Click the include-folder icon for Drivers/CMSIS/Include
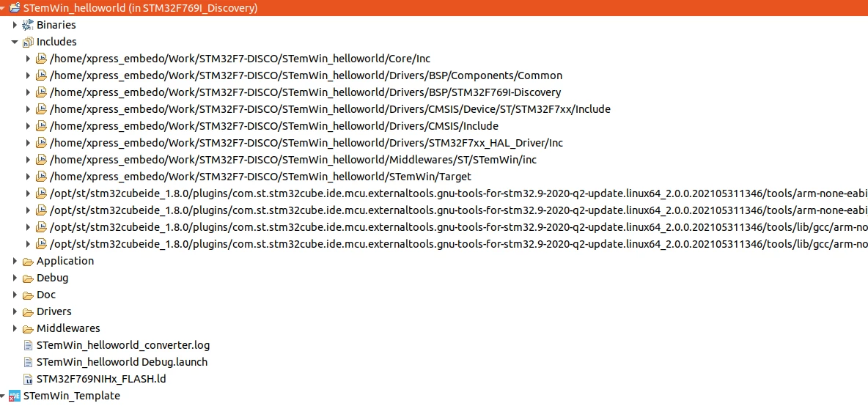Viewport: 868px width, 406px height. pyautogui.click(x=41, y=126)
